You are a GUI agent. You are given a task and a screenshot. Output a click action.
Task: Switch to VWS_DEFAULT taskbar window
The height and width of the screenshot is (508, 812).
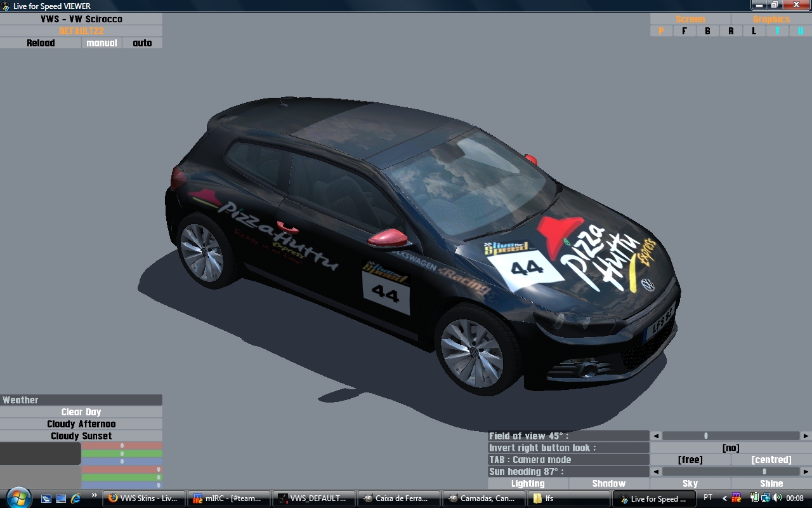click(x=314, y=499)
